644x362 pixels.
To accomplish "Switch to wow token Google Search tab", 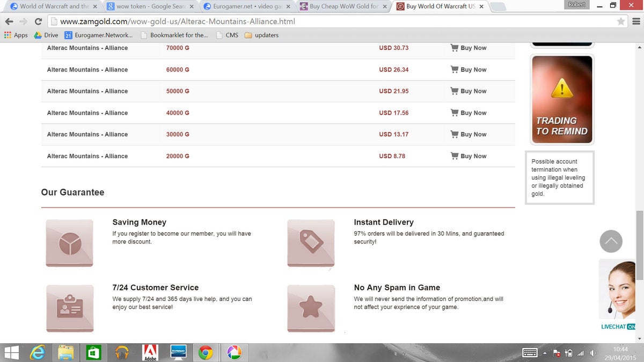I will 150,6.
